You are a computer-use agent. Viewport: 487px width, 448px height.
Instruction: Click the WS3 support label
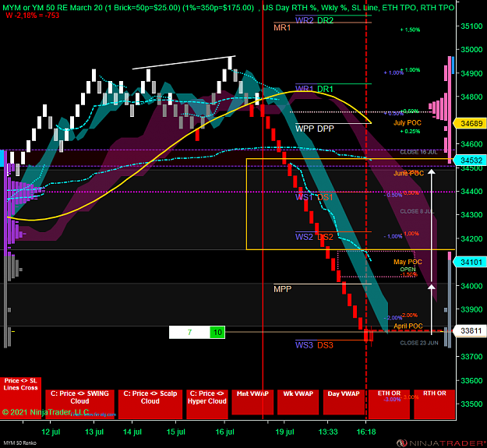tap(304, 345)
